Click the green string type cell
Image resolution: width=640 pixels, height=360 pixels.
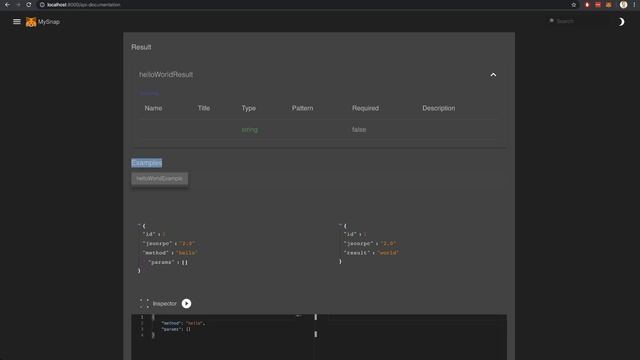(x=249, y=130)
